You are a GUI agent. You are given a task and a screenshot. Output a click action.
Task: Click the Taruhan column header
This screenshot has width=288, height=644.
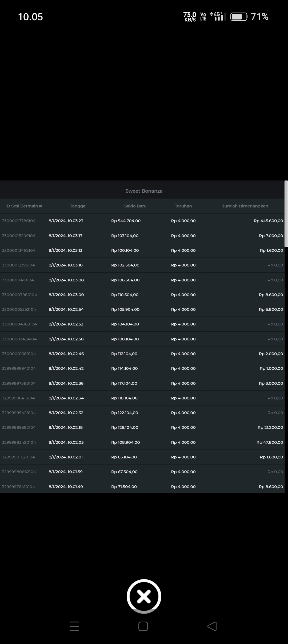click(x=183, y=206)
